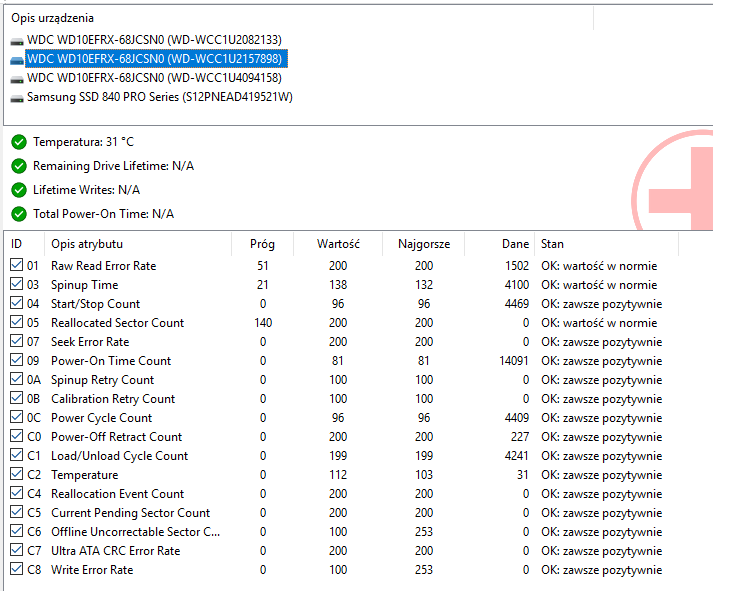The width and height of the screenshot is (732, 601).
Task: Sort by the ID column header
Action: click(24, 244)
